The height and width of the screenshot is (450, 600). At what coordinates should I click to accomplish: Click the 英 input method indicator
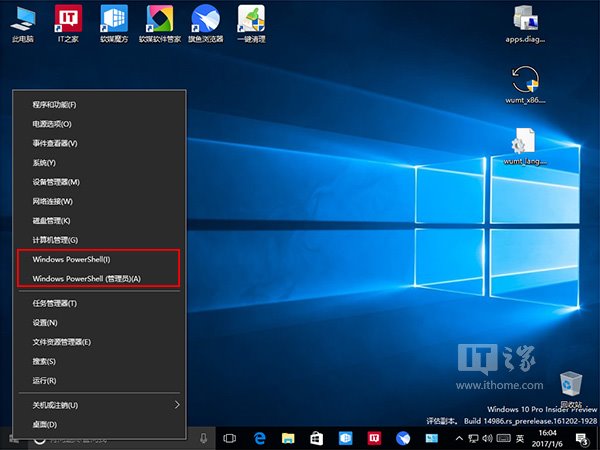pyautogui.click(x=520, y=438)
